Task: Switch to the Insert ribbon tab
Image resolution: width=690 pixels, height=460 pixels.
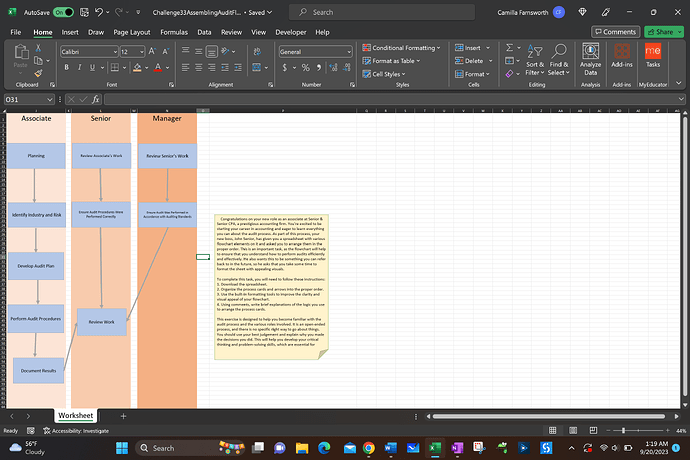Action: 70,32
